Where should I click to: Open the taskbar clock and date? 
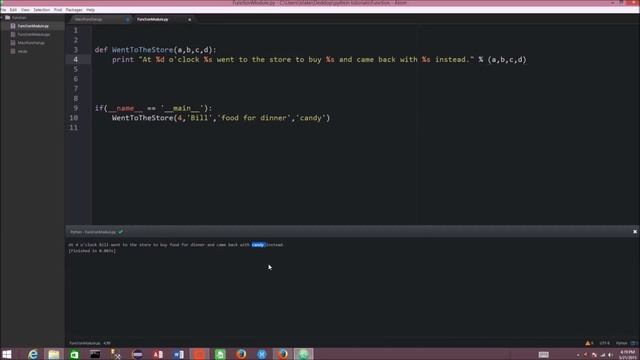pos(627,354)
